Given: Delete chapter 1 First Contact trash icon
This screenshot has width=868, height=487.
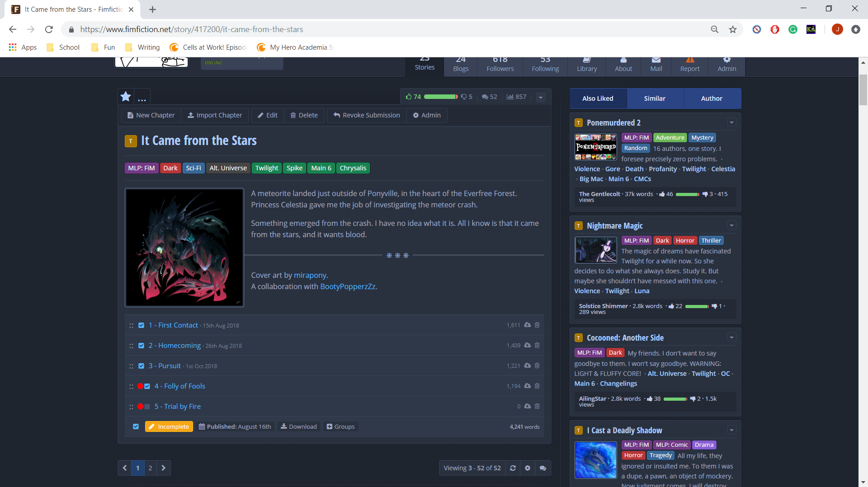Looking at the screenshot, I should coord(537,325).
